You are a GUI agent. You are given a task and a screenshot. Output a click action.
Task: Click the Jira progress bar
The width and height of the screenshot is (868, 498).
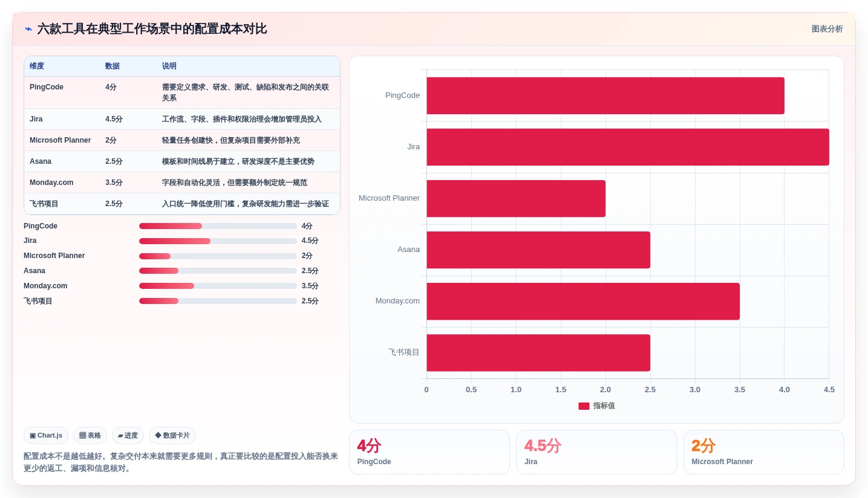pos(218,241)
